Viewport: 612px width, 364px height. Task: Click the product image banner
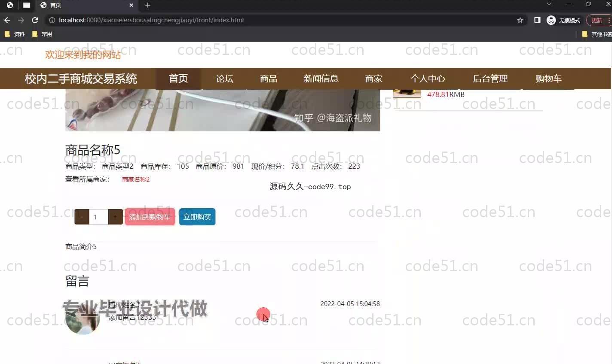click(x=223, y=110)
